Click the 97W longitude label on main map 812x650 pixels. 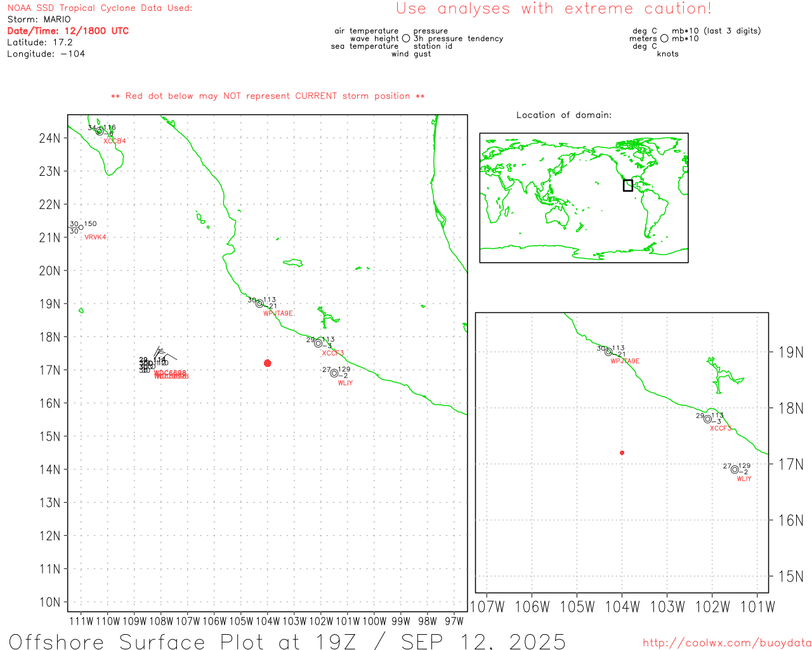[x=454, y=621]
